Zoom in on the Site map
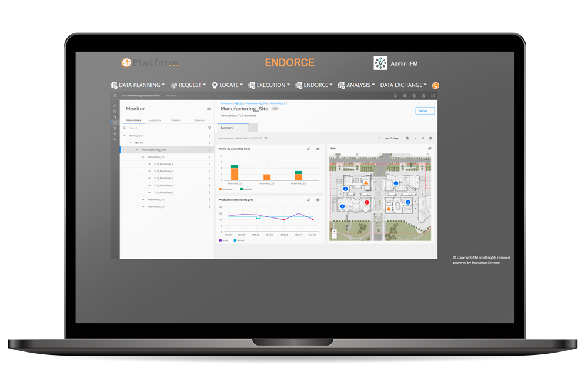 (x=334, y=231)
